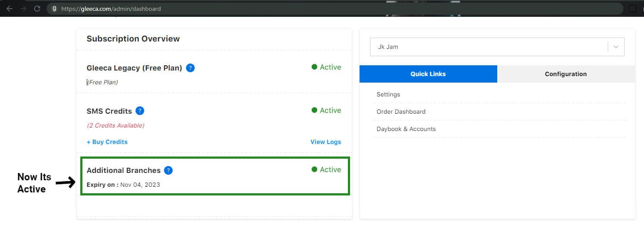Click help icon beside Additional Branches
Screen dimensions: 644x243
[x=168, y=170]
